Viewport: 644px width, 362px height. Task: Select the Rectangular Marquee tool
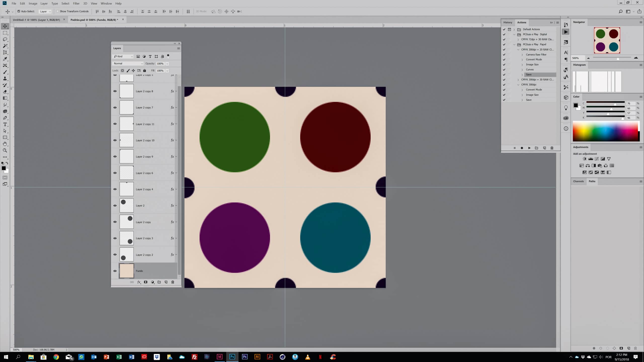5,33
